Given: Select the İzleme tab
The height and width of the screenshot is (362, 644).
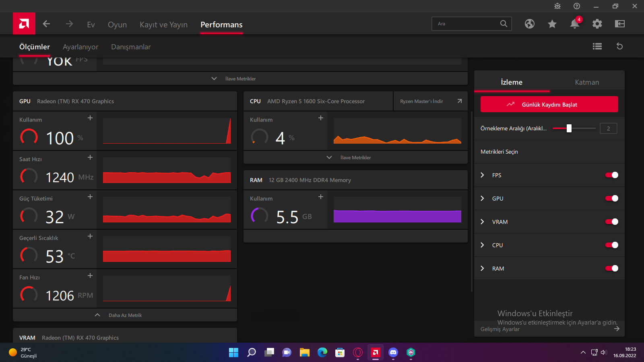Looking at the screenshot, I should 512,82.
